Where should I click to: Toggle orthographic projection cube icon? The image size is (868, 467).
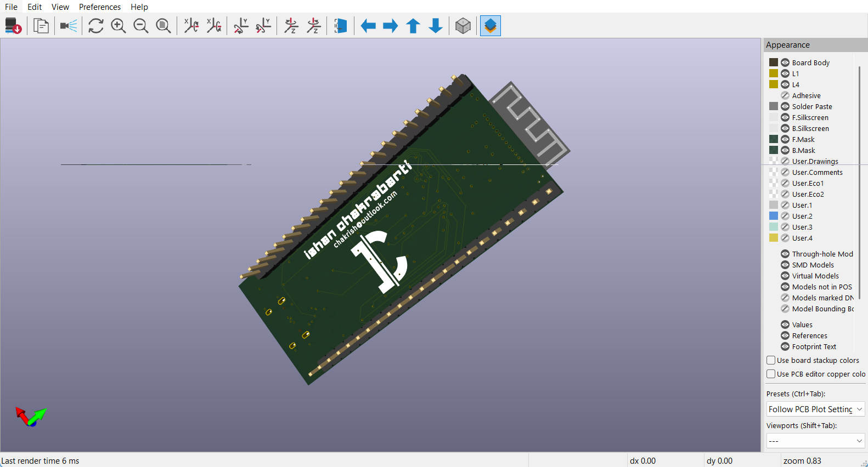463,26
